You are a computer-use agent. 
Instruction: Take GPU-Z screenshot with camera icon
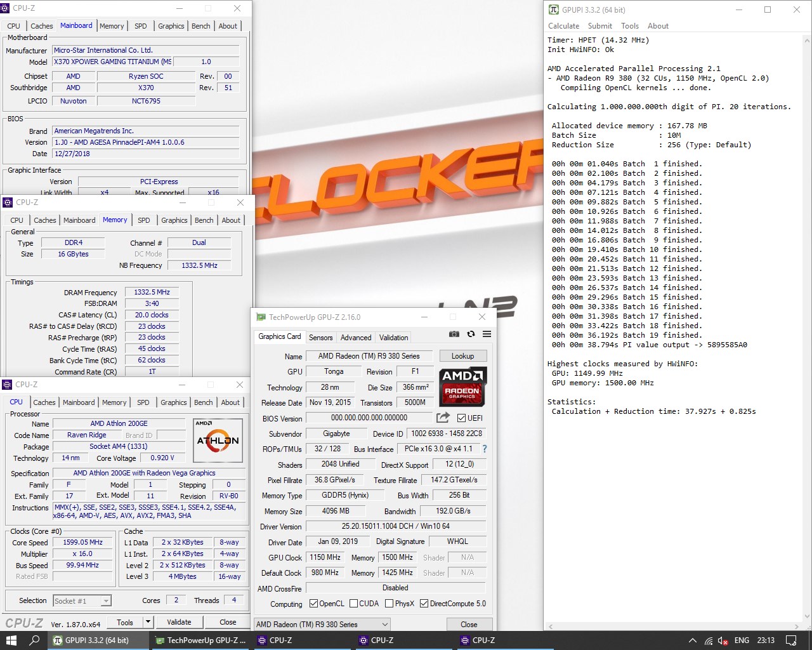tap(454, 334)
